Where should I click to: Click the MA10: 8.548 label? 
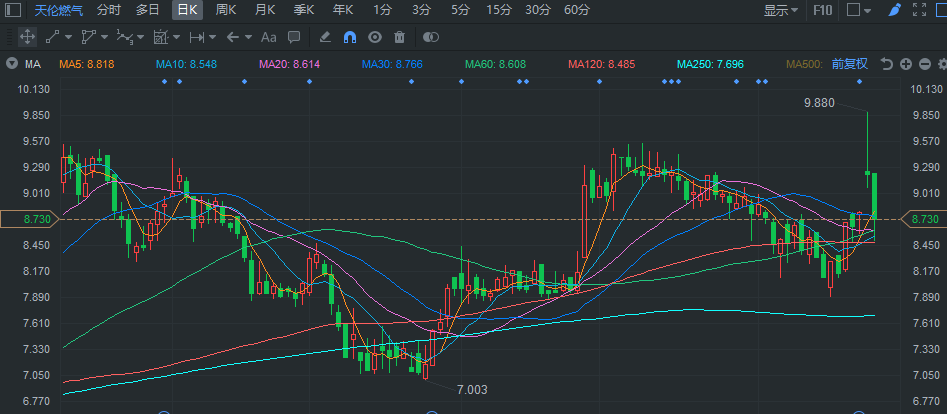click(186, 63)
